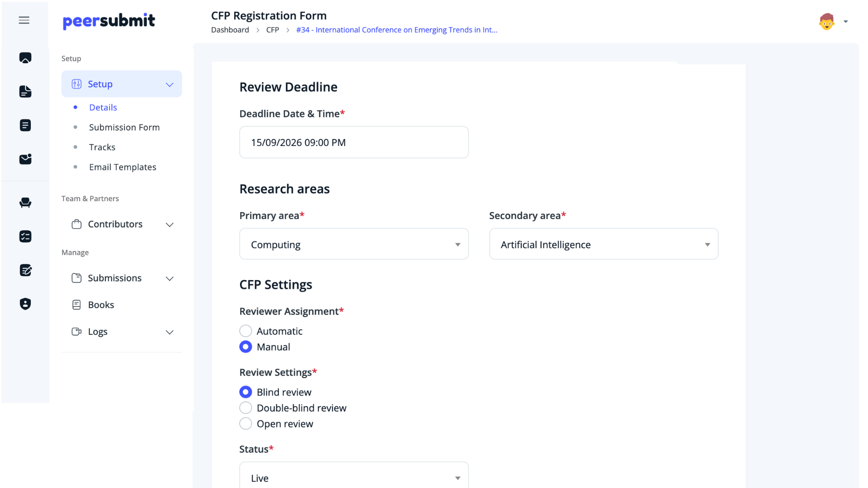
Task: Open the checklist icon in the left rail
Action: coord(25,236)
